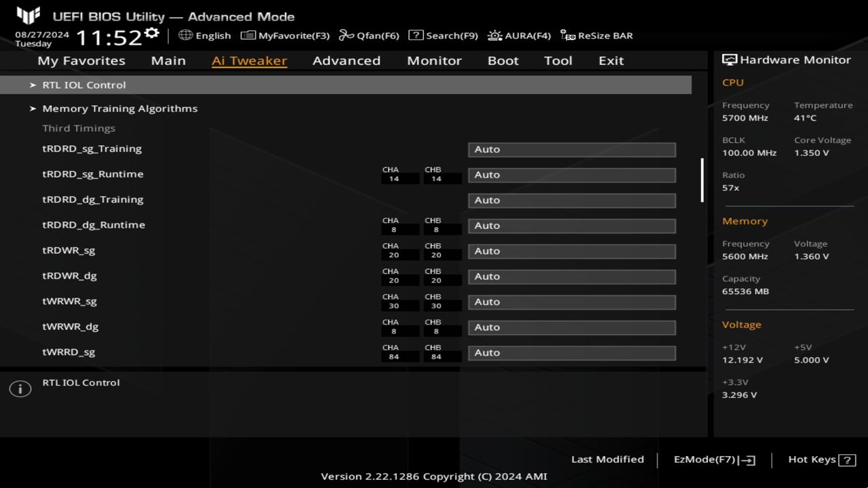The width and height of the screenshot is (868, 488).
Task: Switch to EzMode(F7)
Action: point(714,460)
